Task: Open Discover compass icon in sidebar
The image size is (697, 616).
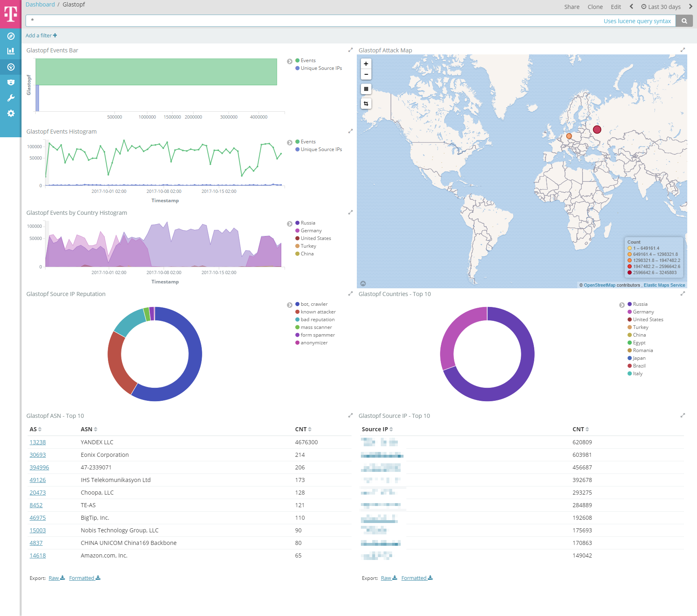Action: click(11, 36)
